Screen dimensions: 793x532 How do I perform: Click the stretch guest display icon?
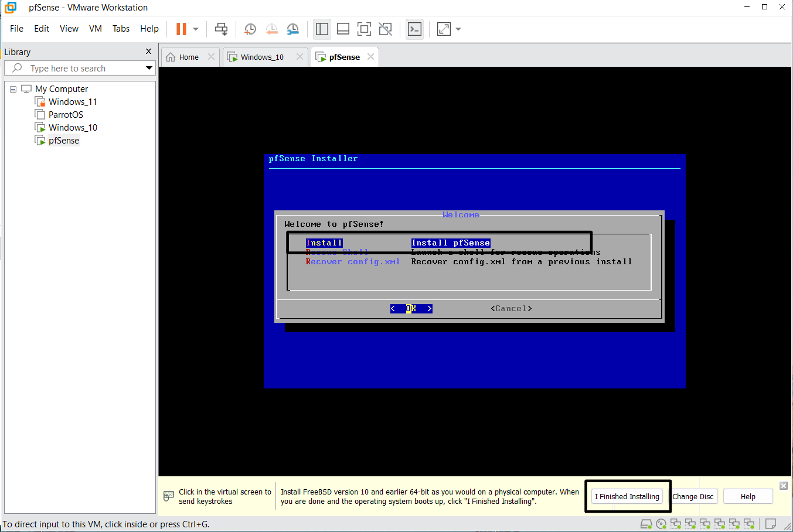(444, 29)
